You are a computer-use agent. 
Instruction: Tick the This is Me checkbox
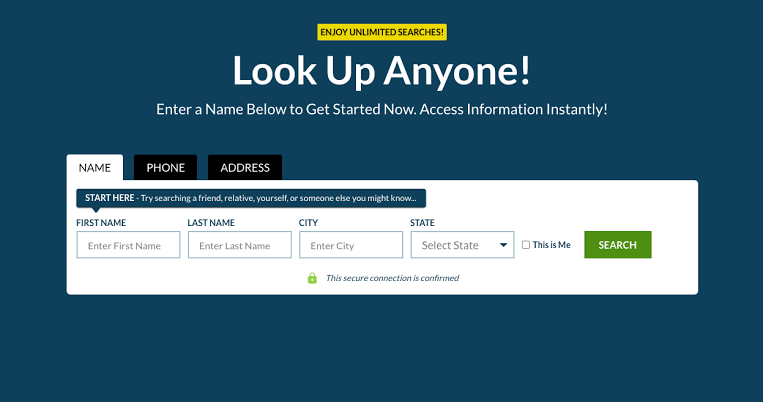coord(526,245)
